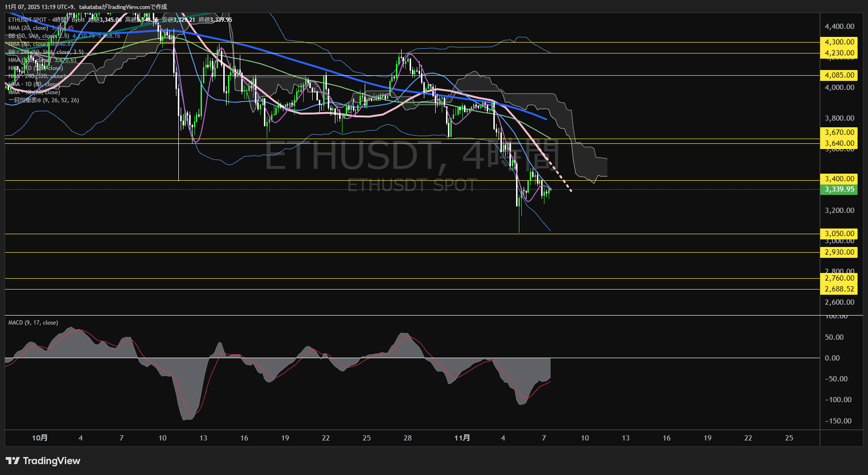Viewport: 868px width, 475px height.
Task: Select the HMA (320, close) legend entry
Action: pos(28,60)
